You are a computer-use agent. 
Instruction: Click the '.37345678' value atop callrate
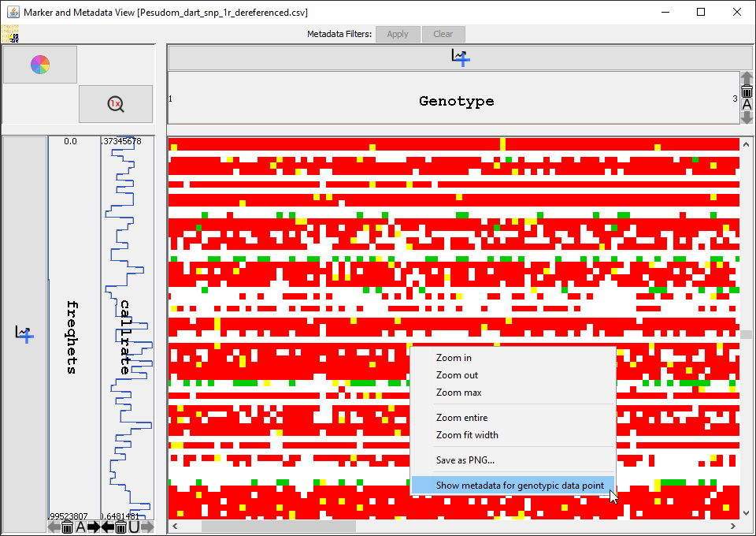(x=121, y=141)
